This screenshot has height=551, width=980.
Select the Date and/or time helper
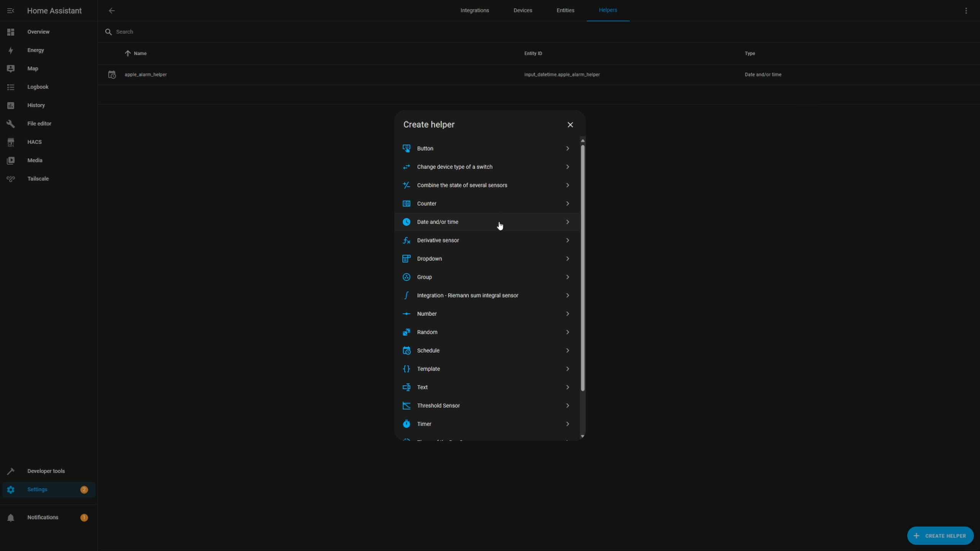click(438, 222)
